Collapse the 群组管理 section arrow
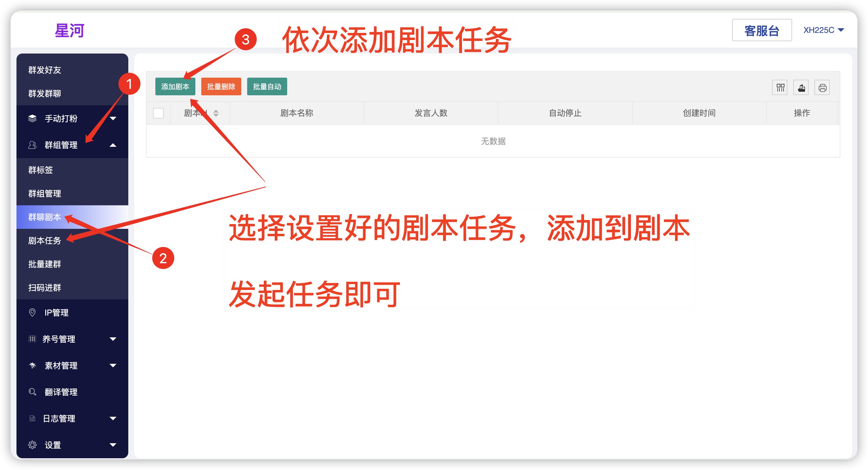This screenshot has height=470, width=868. [113, 145]
